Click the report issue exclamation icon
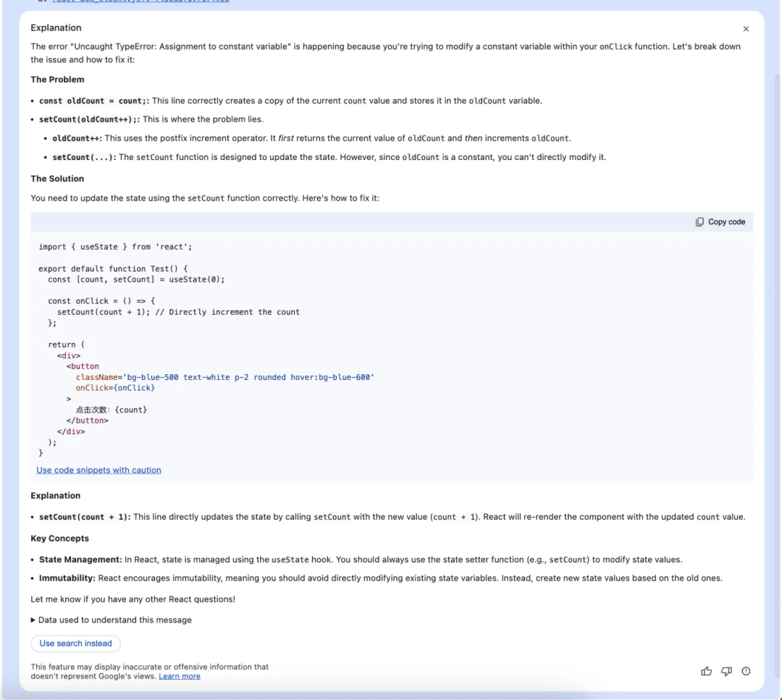Image resolution: width=782 pixels, height=700 pixels. click(x=746, y=671)
